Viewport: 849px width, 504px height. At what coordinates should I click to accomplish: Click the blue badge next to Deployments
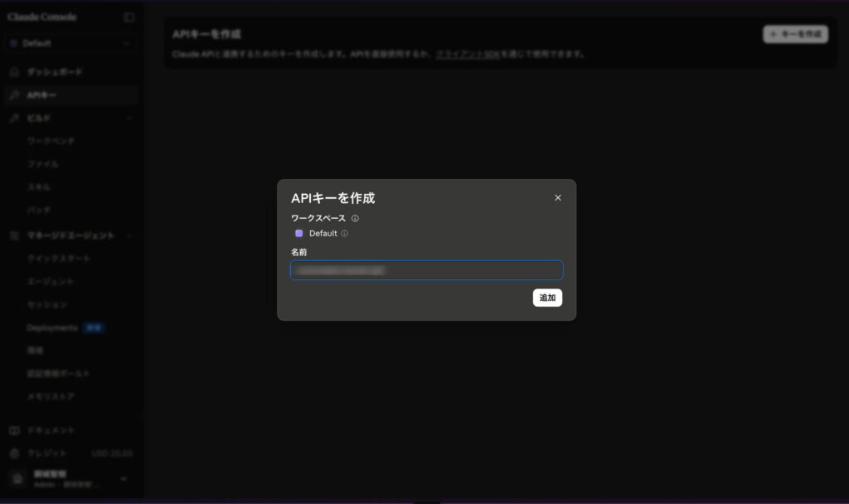tap(94, 328)
